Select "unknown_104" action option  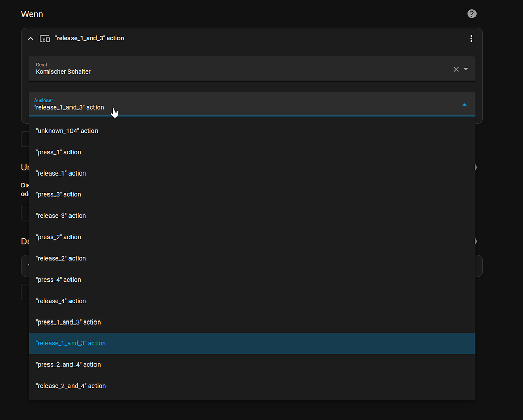67,131
